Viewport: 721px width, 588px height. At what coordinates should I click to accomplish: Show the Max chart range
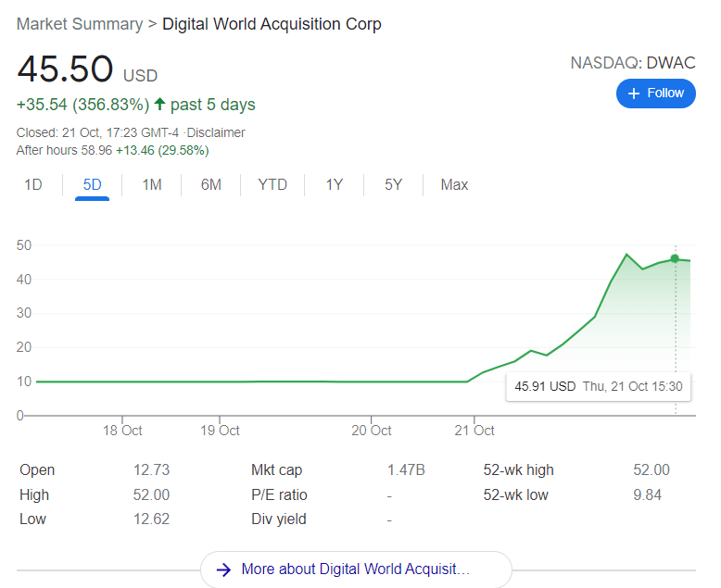(x=454, y=184)
